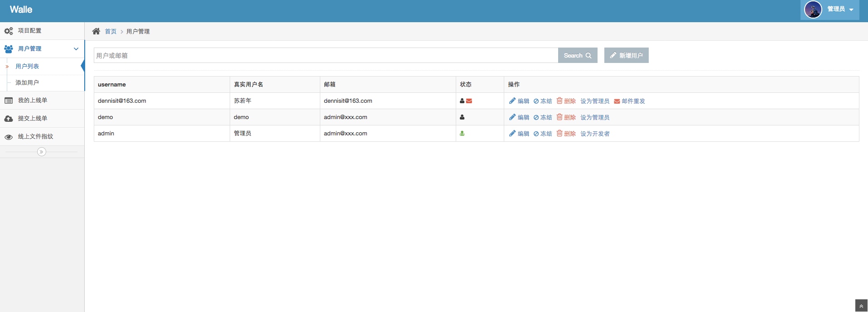Set demo user as 管理员

(x=595, y=117)
